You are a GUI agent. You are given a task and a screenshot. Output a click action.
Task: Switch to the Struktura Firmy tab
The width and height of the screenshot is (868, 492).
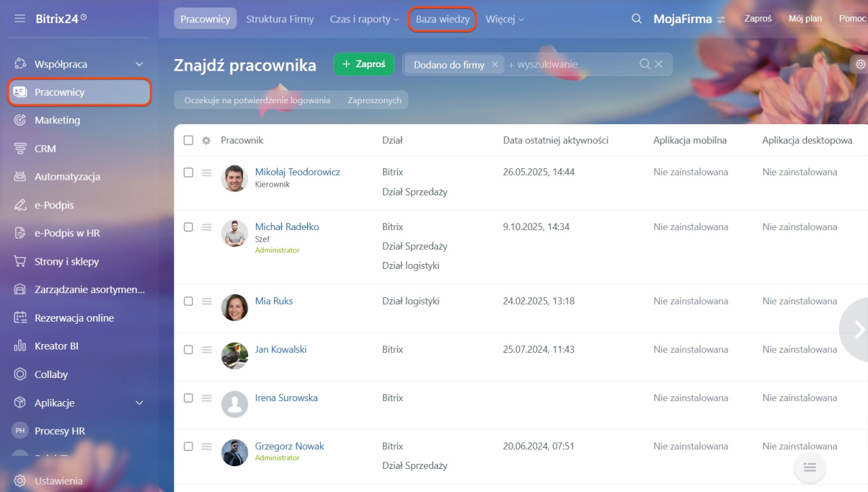point(280,19)
